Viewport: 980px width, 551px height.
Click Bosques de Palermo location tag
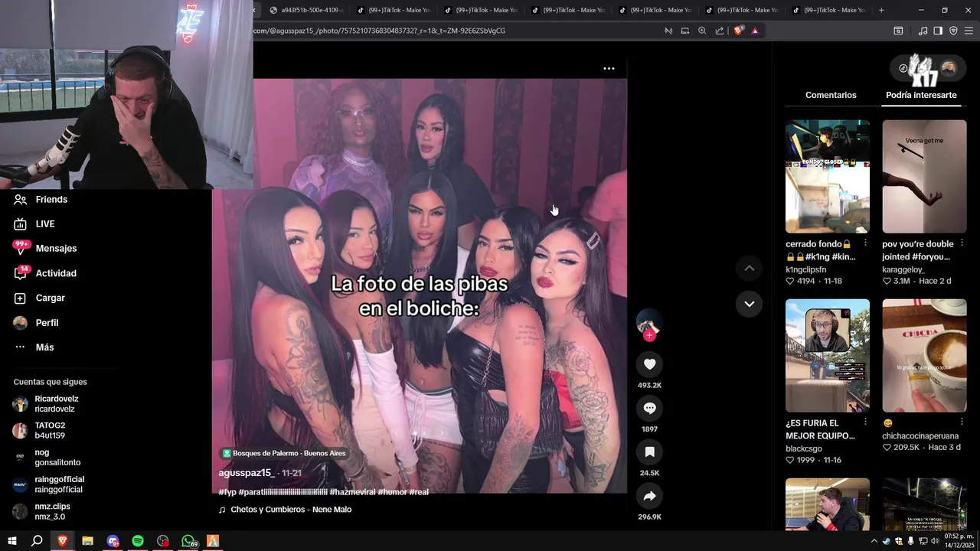tap(284, 453)
